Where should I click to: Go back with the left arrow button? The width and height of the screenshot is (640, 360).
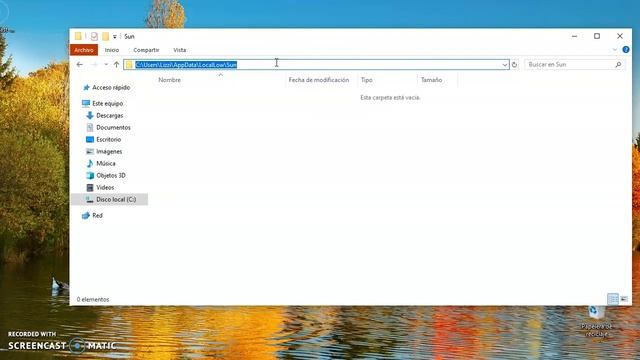(80, 64)
